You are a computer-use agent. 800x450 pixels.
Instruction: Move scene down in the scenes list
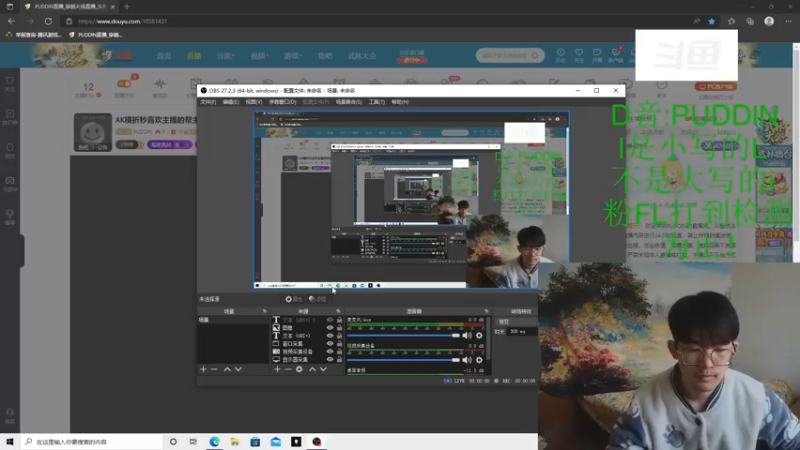238,369
